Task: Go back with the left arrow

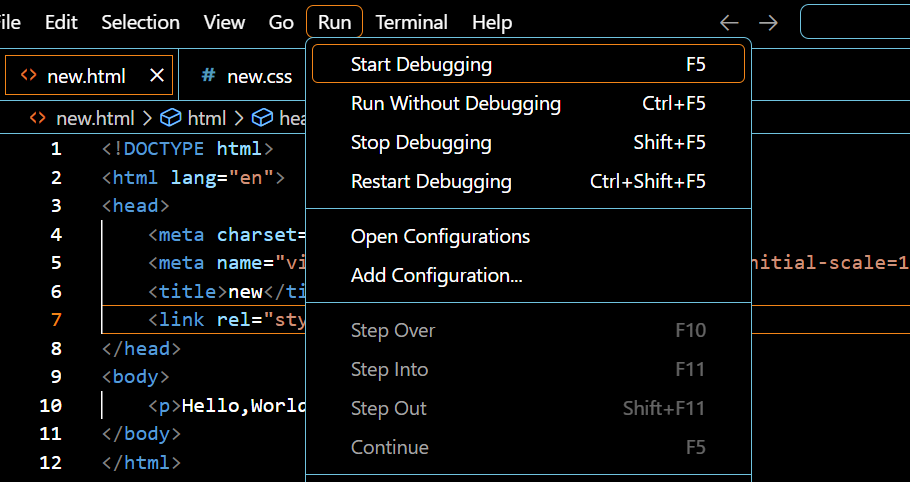Action: point(729,23)
